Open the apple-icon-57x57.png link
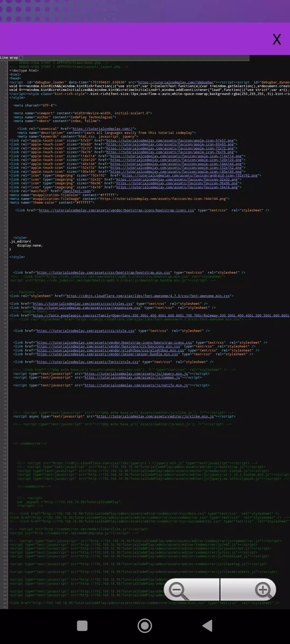Viewport: 290px width, 644px height. (x=170, y=141)
